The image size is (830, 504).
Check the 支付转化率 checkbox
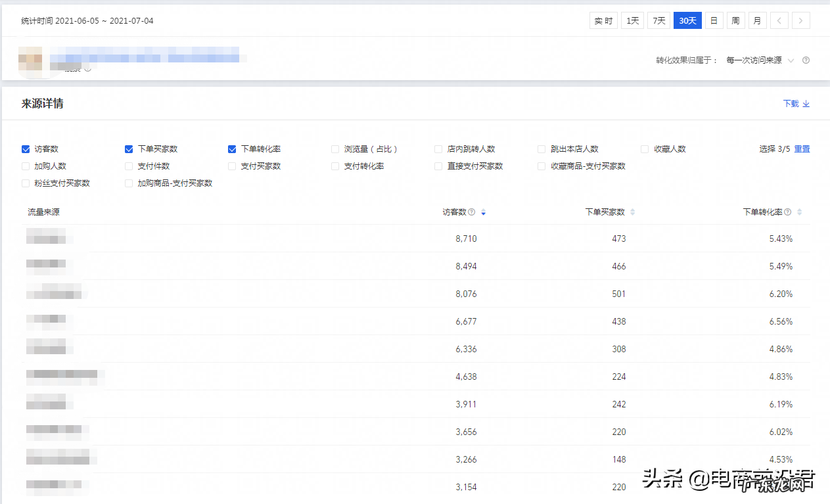(x=336, y=166)
